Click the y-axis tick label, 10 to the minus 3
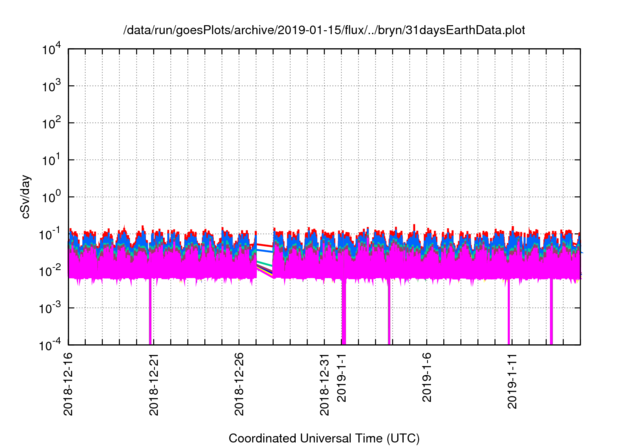This screenshot has width=640, height=448. click(50, 308)
